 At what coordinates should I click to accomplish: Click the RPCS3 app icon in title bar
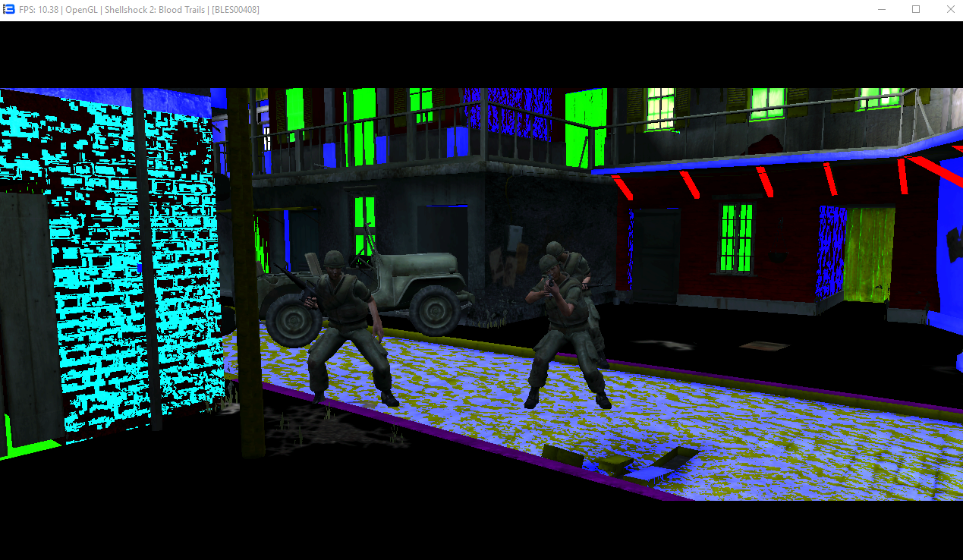(x=9, y=9)
